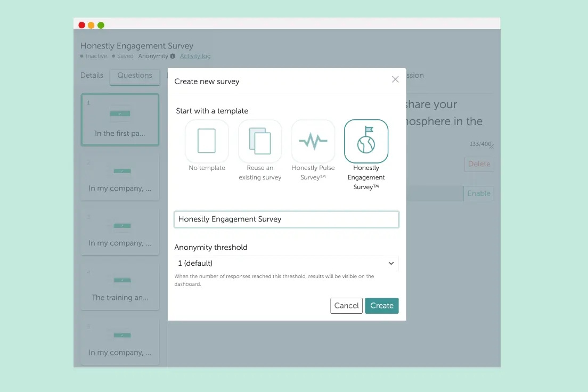
Task: Click the yellow minimize window dot
Action: tap(91, 25)
